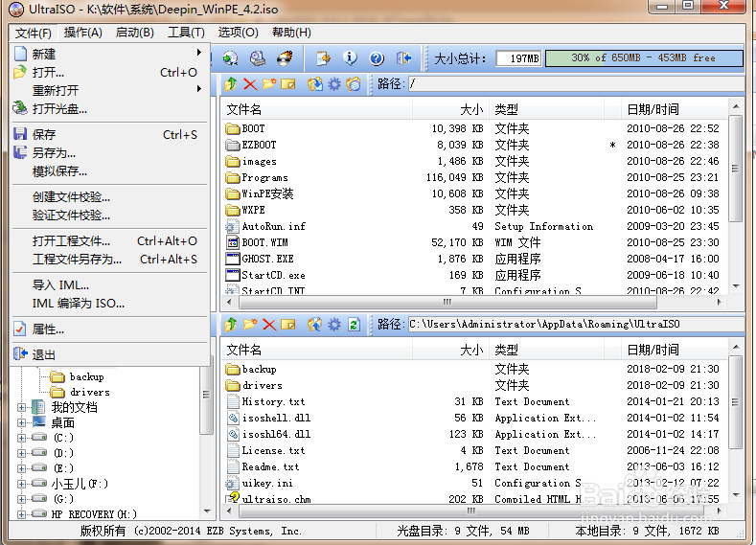Open the 帮助(H) menu
This screenshot has height=545, width=756.
[291, 33]
